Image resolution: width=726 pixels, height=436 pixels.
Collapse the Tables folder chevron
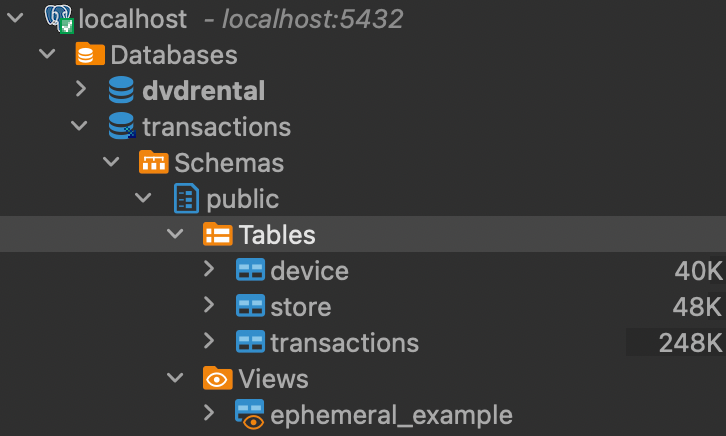click(x=175, y=234)
